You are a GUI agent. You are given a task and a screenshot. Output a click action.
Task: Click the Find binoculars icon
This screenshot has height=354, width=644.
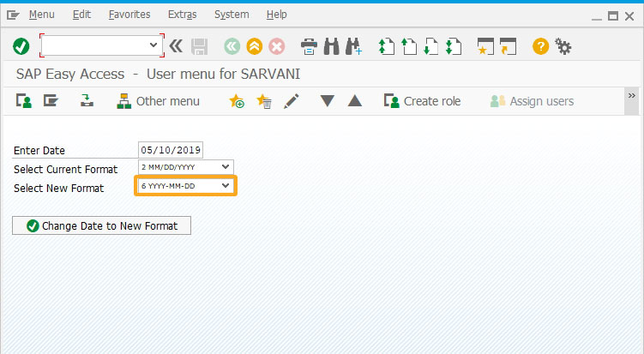[332, 46]
